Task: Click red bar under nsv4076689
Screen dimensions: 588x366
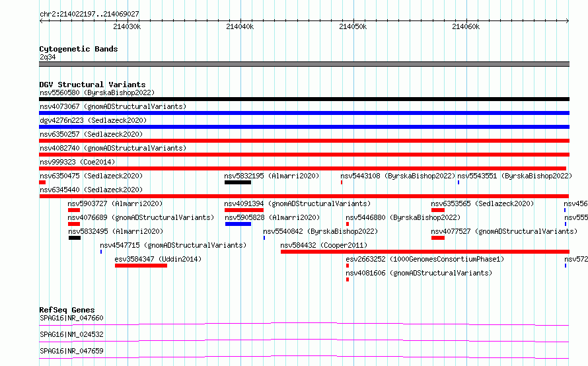Action: point(74,224)
